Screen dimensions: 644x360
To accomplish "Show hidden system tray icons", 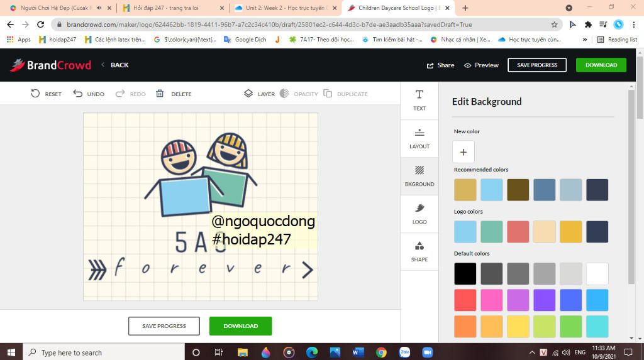I will point(532,352).
